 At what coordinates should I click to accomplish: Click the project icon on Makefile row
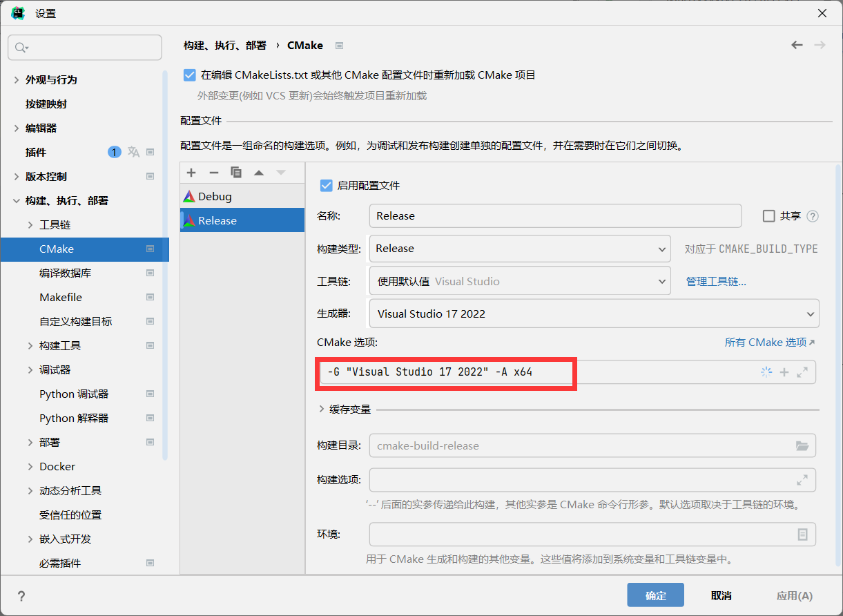150,298
